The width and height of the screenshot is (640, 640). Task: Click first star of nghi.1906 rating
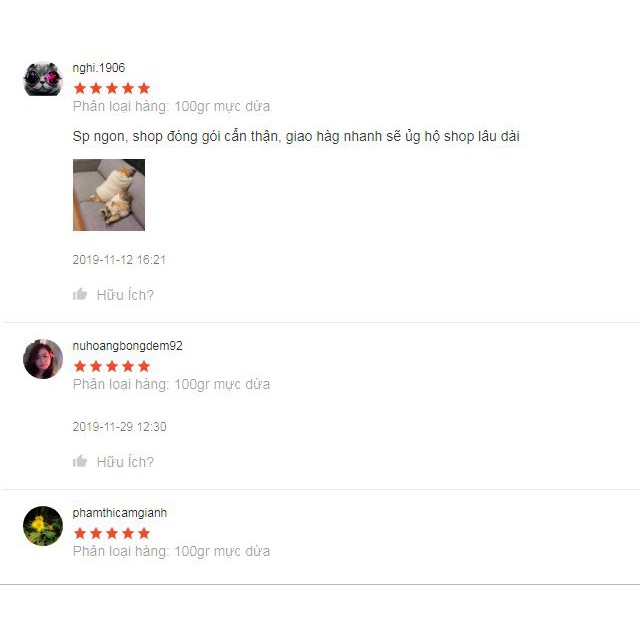coord(80,88)
